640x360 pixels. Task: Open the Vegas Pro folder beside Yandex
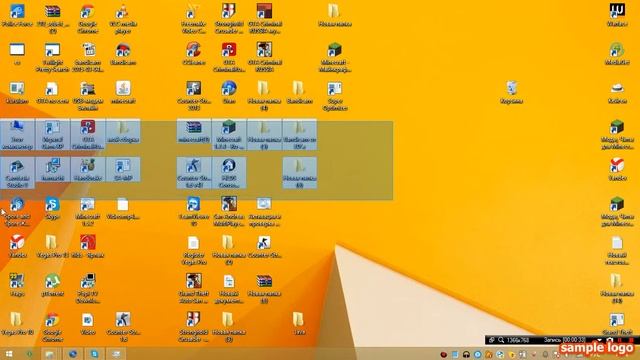tap(52, 247)
